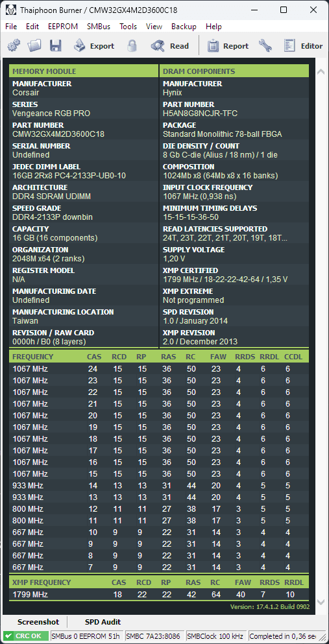The height and width of the screenshot is (644, 329).
Task: Click XMP certified 1799 MHz profile value
Action: click(225, 280)
